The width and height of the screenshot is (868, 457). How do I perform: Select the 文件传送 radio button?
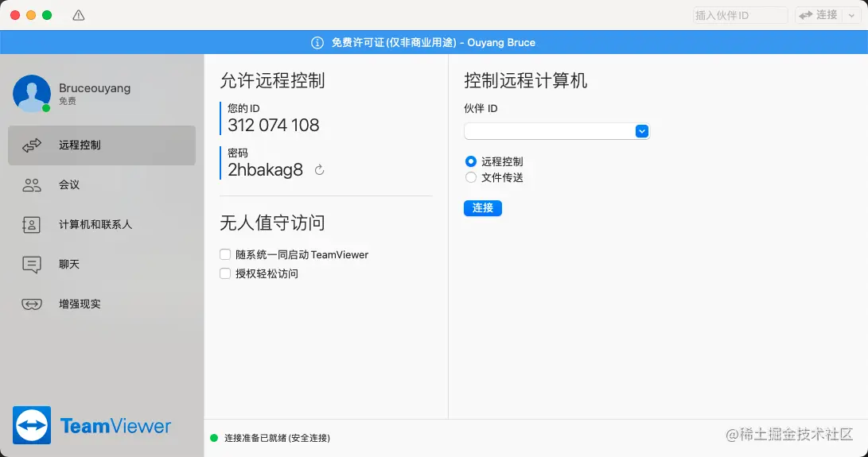[x=470, y=177]
